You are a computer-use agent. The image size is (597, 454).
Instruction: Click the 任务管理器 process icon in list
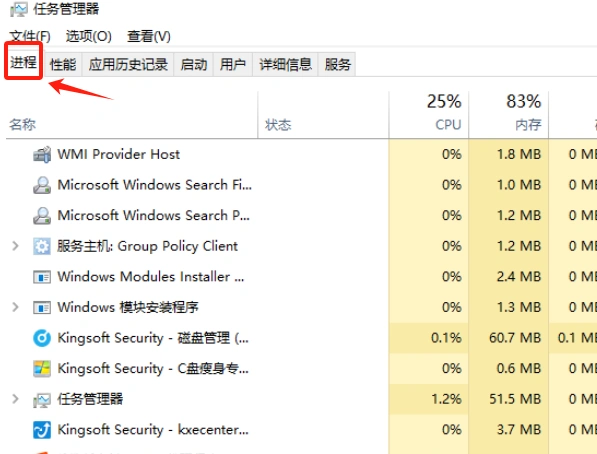coord(42,400)
